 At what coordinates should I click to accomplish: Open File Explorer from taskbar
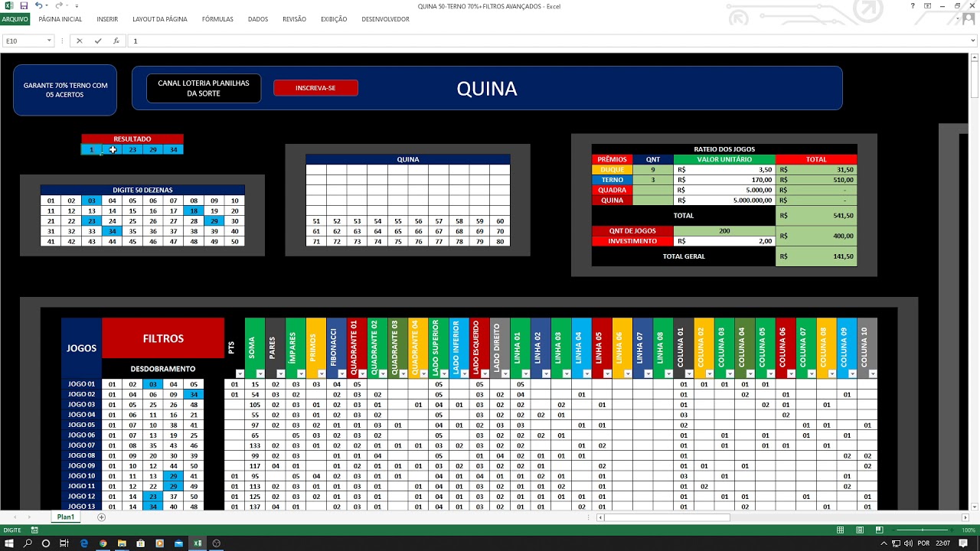(121, 543)
